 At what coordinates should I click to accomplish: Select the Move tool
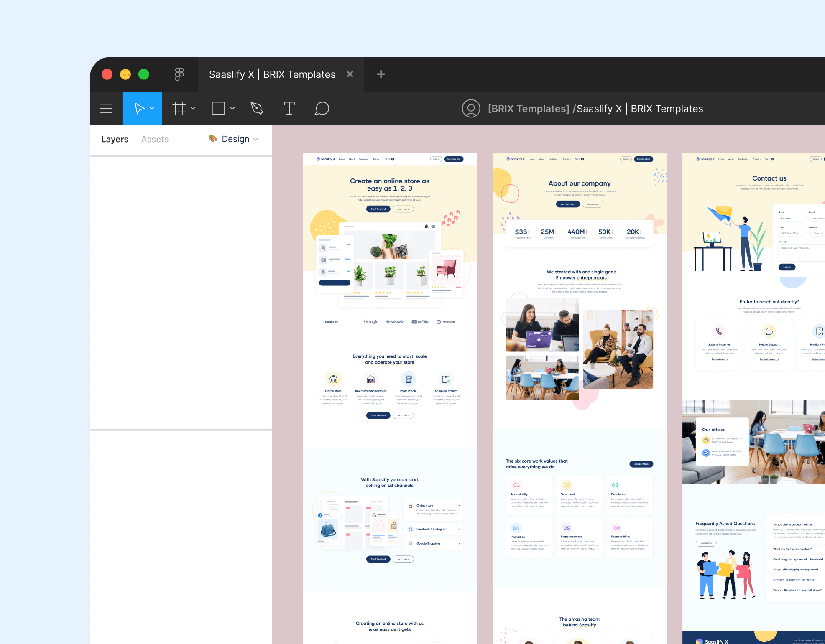(139, 108)
